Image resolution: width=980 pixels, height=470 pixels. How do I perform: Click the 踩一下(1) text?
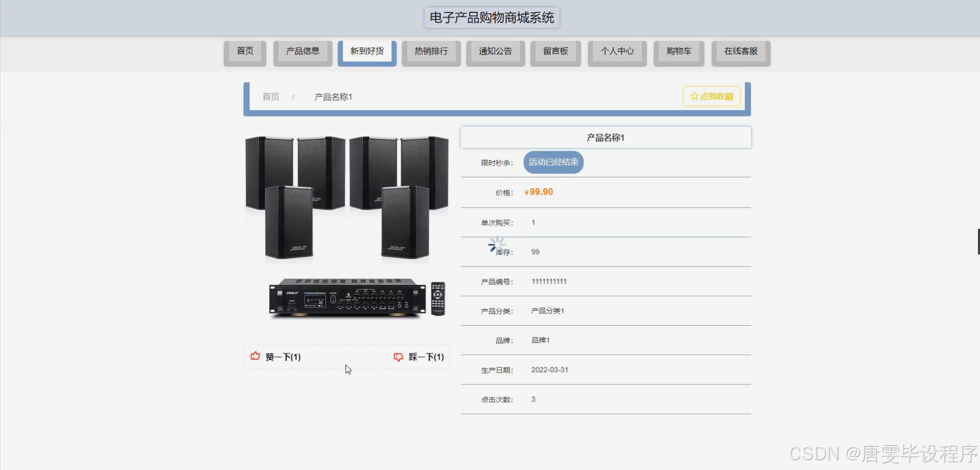click(x=427, y=357)
